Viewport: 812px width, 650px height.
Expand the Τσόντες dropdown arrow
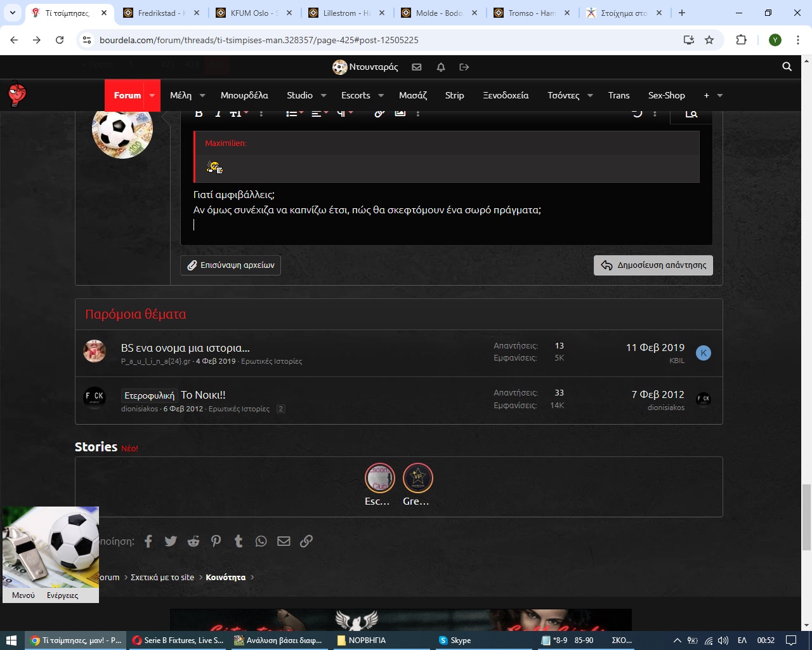(x=590, y=95)
